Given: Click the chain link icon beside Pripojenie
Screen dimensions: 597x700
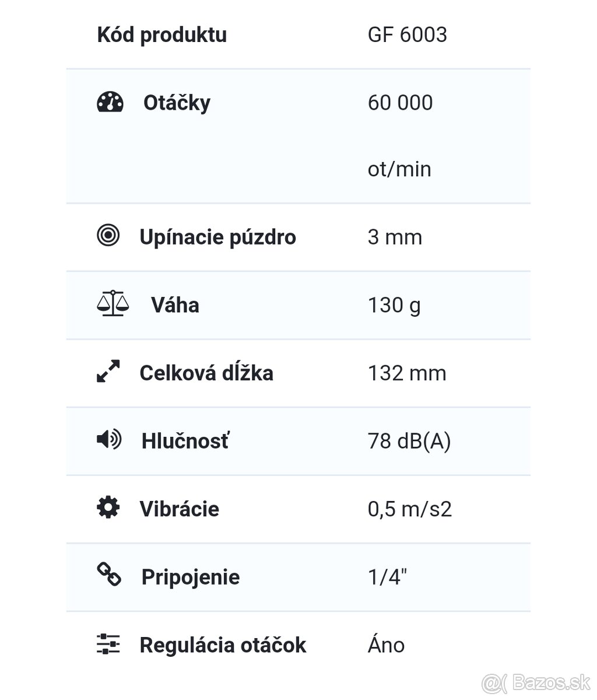Looking at the screenshot, I should coord(109,575).
